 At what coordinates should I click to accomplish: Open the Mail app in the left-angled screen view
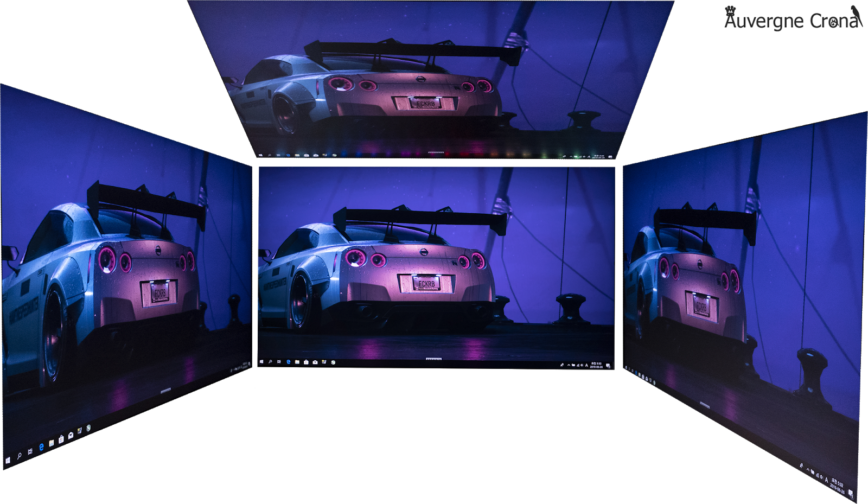[x=70, y=435]
